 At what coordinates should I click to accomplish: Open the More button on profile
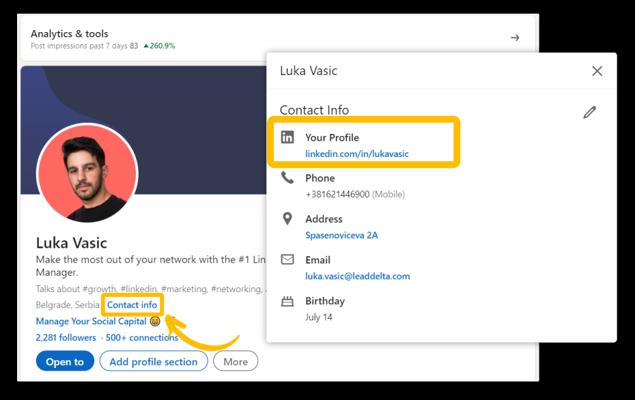click(x=236, y=362)
